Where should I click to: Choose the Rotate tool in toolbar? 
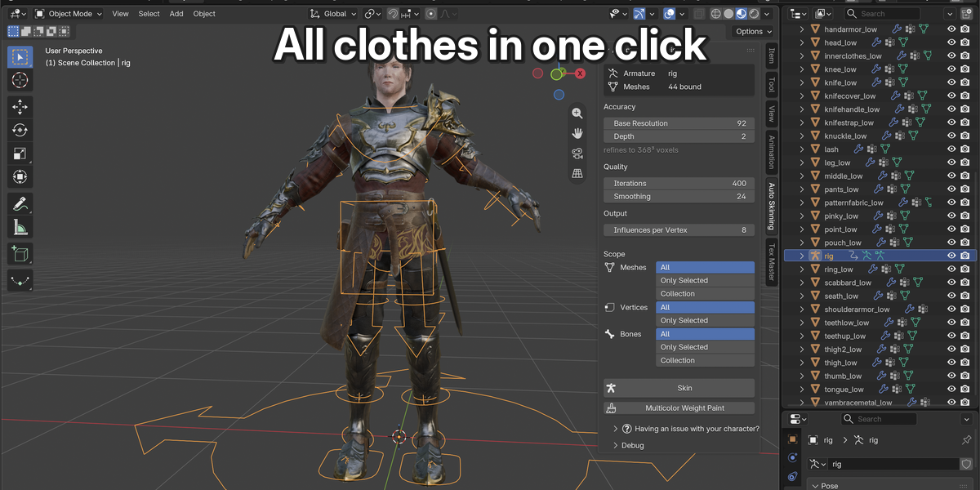tap(20, 130)
